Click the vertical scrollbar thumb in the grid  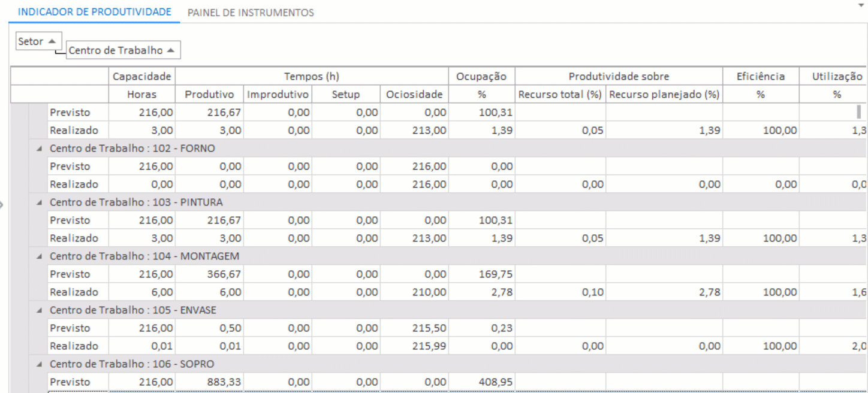point(858,112)
